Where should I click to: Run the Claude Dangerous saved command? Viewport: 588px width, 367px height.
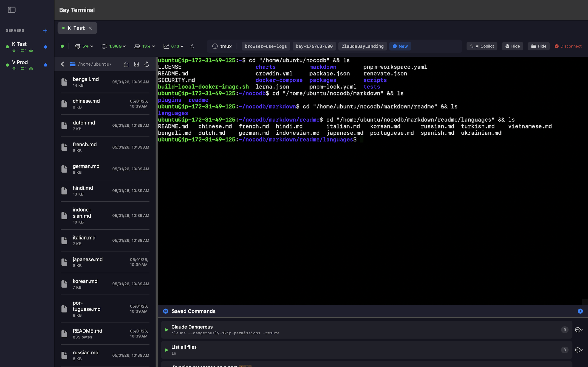(x=167, y=330)
